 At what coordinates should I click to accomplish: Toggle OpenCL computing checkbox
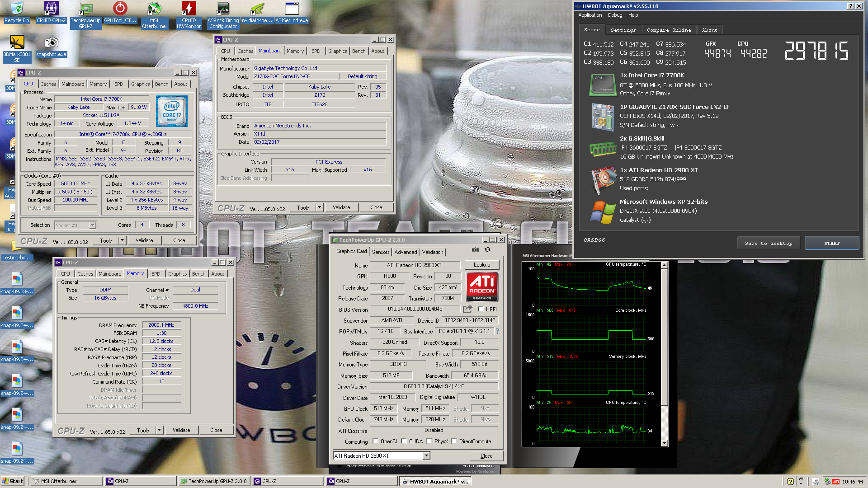[375, 441]
